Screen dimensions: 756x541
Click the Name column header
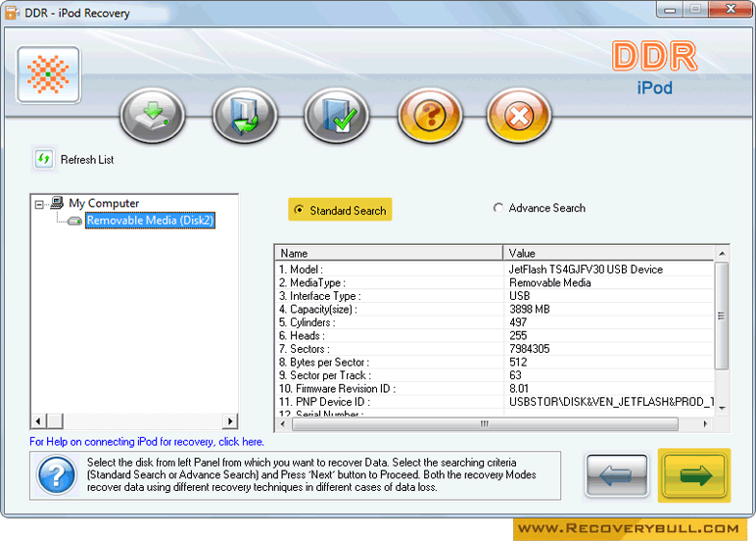click(389, 254)
